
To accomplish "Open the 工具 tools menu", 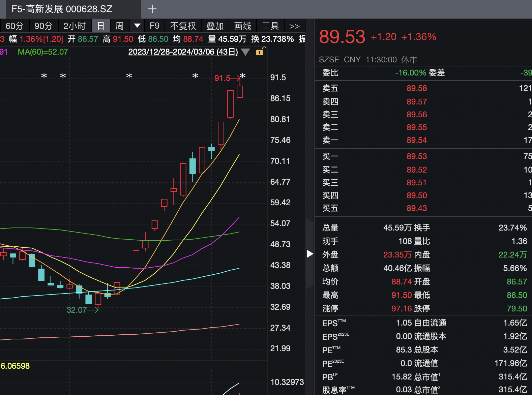I will tap(270, 26).
